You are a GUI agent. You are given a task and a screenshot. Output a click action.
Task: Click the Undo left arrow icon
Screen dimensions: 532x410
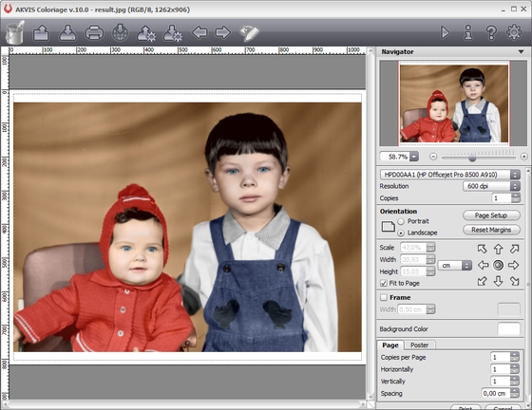pyautogui.click(x=199, y=33)
